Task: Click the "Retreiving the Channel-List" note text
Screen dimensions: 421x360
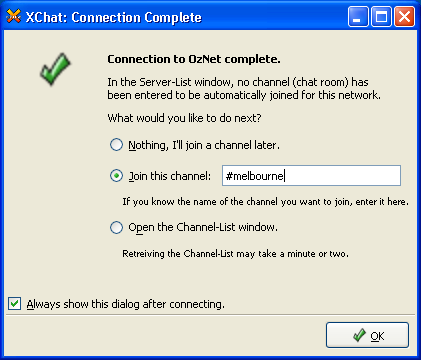Action: 235,254
